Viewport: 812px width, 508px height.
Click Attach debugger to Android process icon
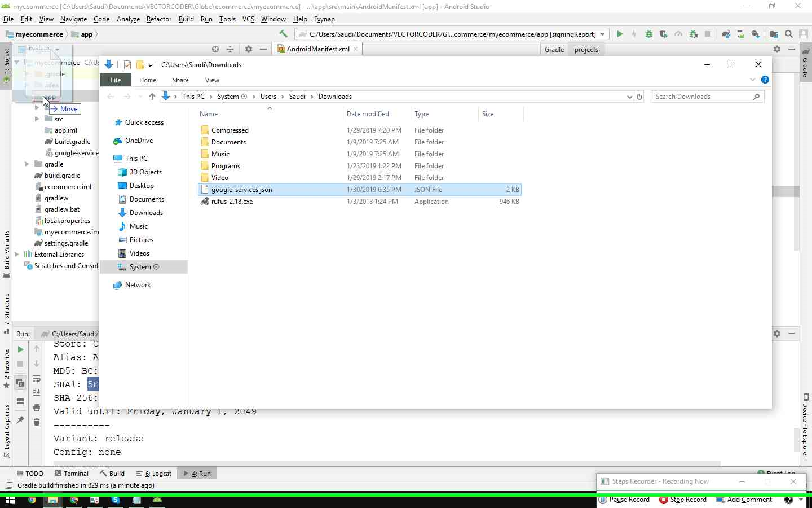point(693,34)
